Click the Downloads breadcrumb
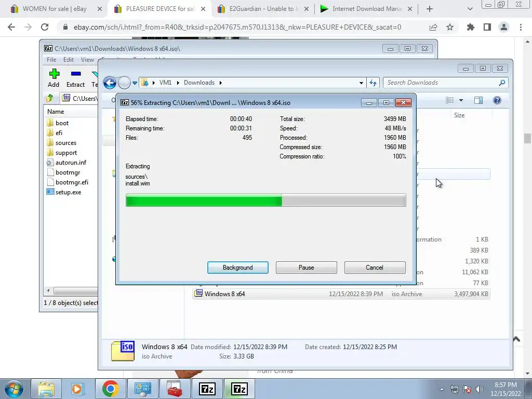 click(x=199, y=83)
